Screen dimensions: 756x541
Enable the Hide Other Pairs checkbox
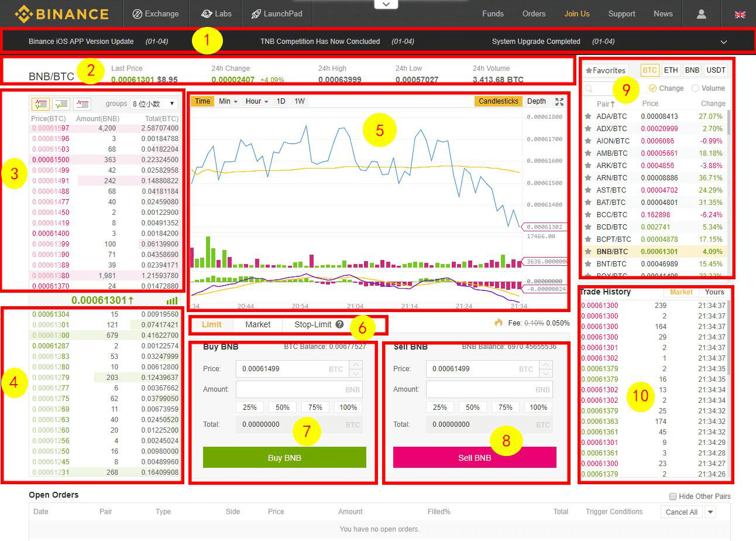coord(673,497)
